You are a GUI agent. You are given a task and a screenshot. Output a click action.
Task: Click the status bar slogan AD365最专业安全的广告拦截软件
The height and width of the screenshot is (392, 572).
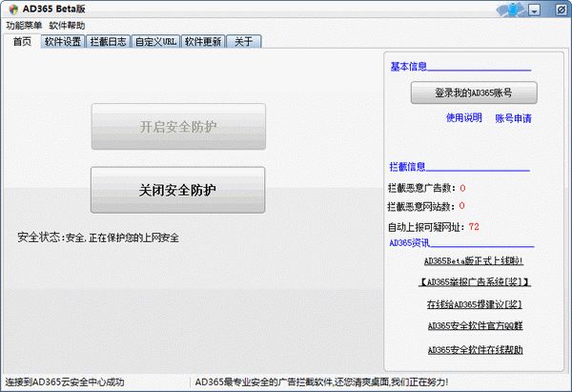pos(322,382)
